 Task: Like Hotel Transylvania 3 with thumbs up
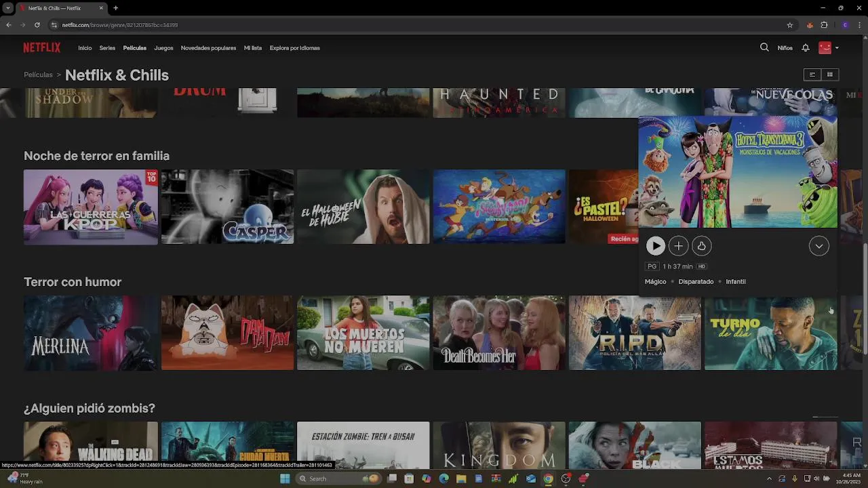(x=701, y=246)
